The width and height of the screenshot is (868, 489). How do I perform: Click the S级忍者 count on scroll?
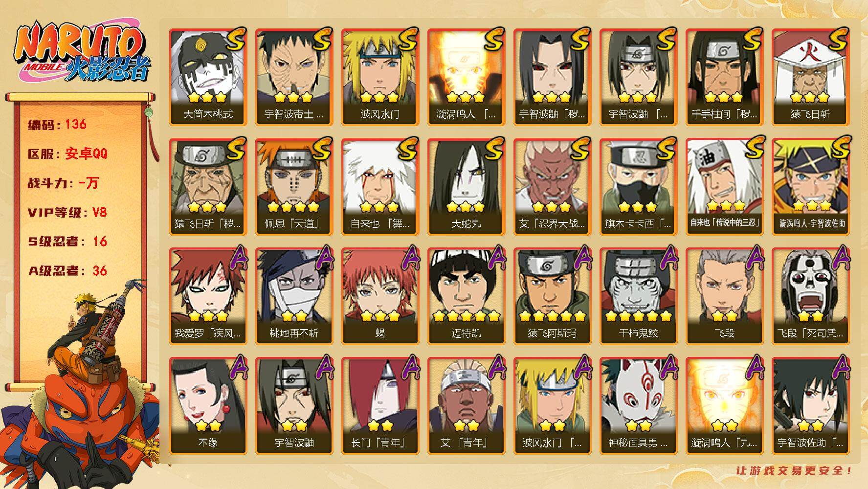click(x=67, y=241)
